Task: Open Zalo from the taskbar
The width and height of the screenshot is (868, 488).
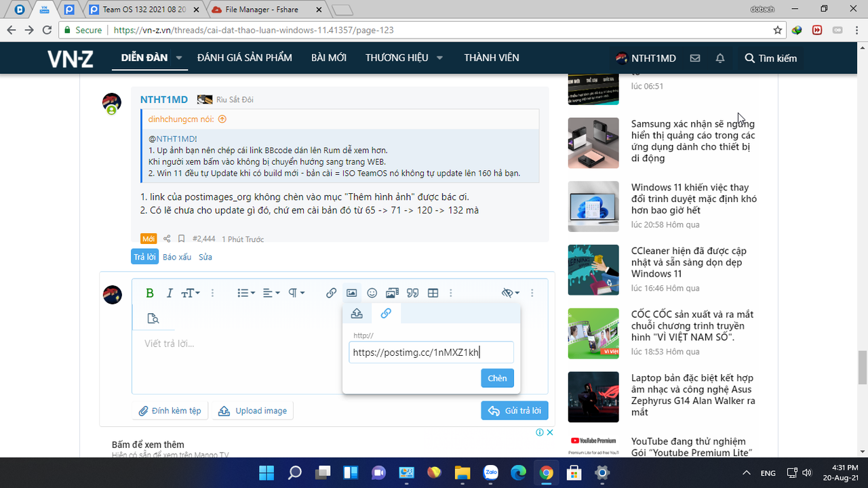Action: (490, 472)
